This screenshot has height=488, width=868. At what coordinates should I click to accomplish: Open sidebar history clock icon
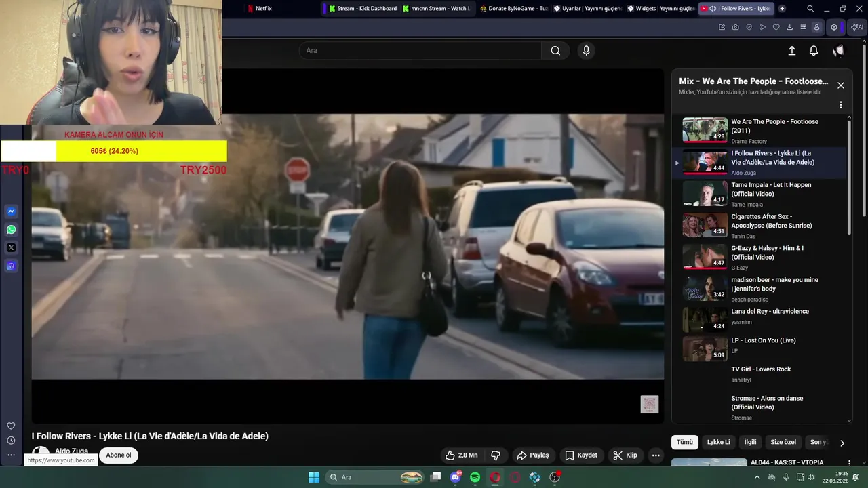(x=11, y=441)
